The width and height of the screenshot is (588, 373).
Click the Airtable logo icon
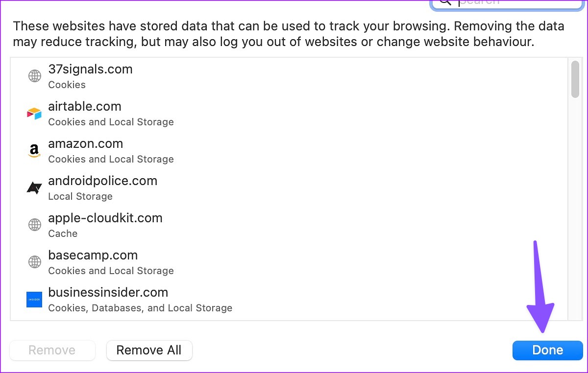[x=34, y=114]
